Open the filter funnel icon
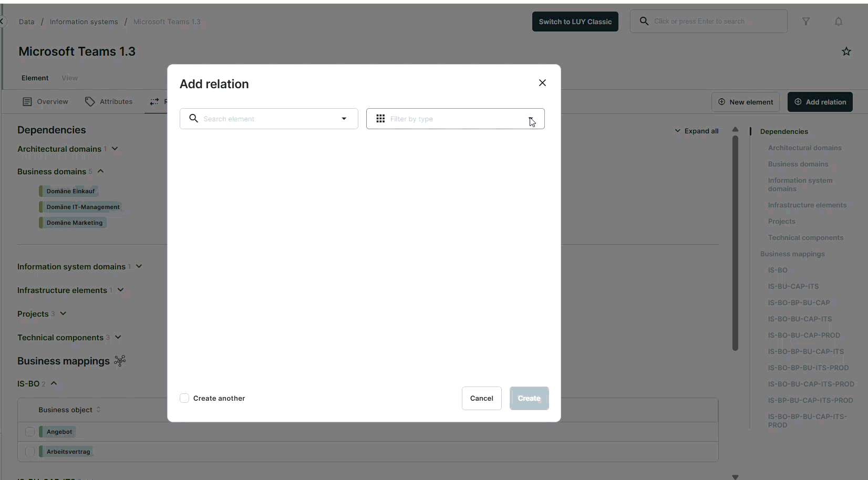Screen dimensions: 868x480 click(x=806, y=22)
